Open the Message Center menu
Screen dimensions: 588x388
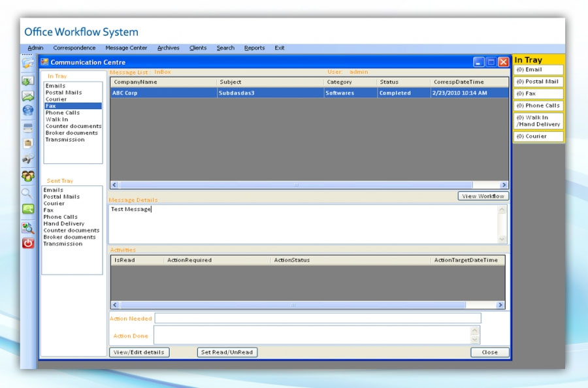tap(126, 48)
